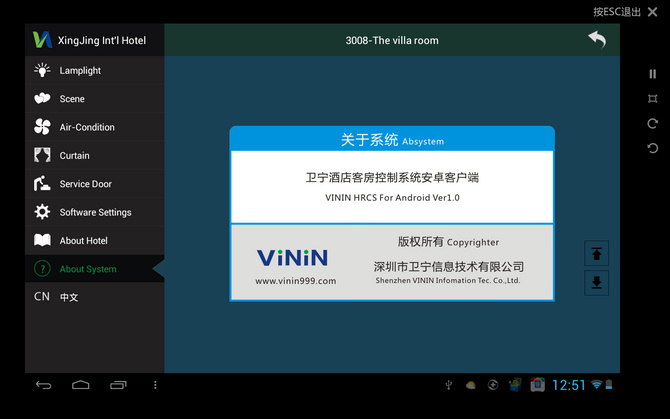Click the rotate counterclockwise icon

(x=652, y=148)
